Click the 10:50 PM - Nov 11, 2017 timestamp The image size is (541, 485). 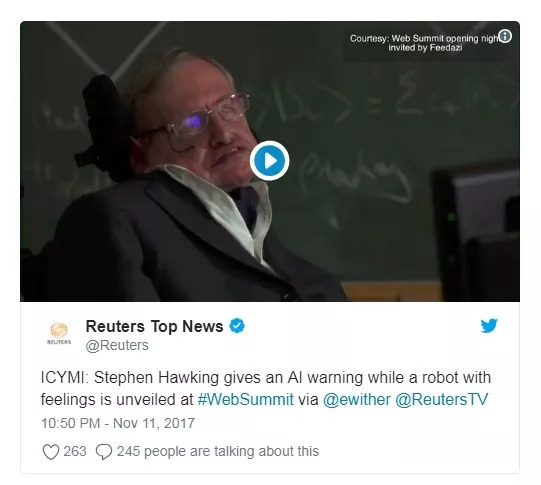[118, 423]
